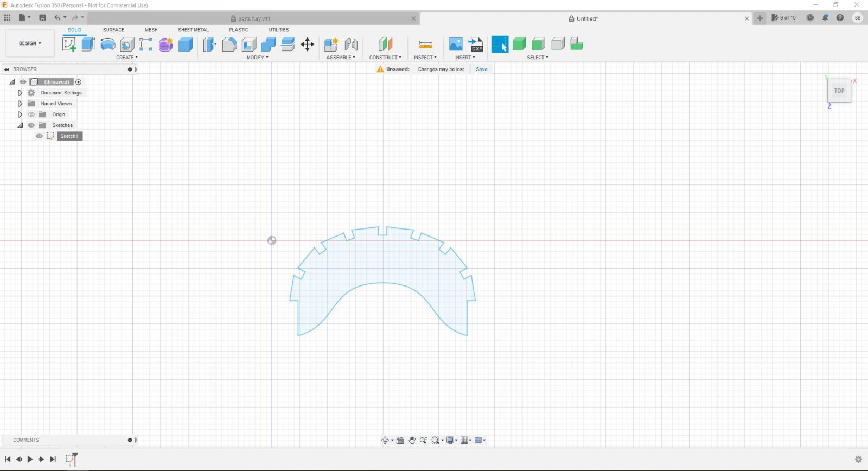Select the Create Sketch tool
This screenshot has height=471, width=868.
(69, 44)
